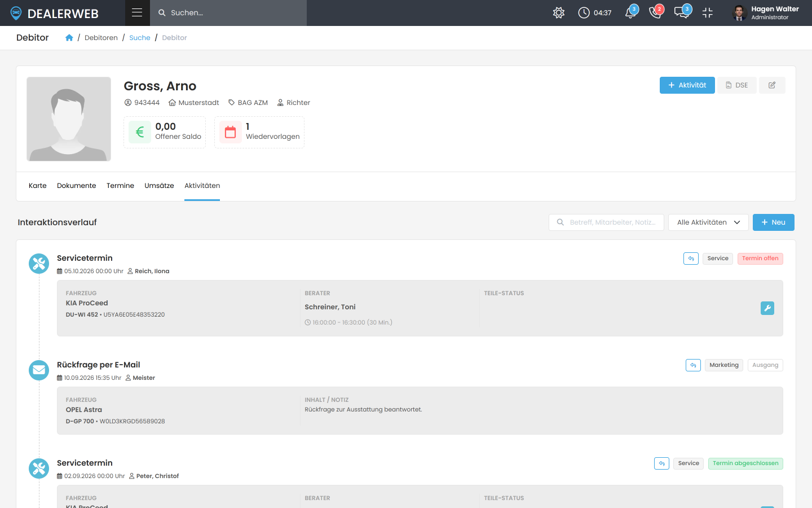Focus the Betreff, Mitarbeiter, Notiz search field
Viewport: 812px width, 508px height.
606,222
